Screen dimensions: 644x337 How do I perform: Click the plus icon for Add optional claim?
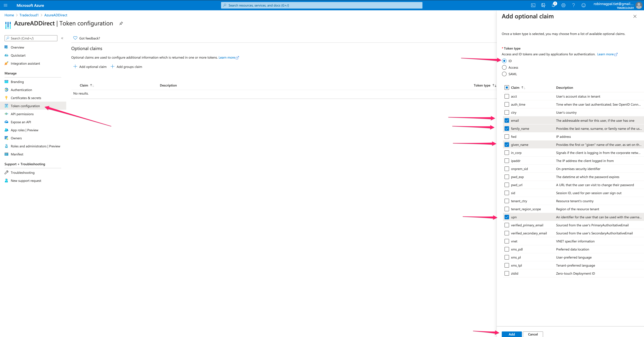[75, 66]
